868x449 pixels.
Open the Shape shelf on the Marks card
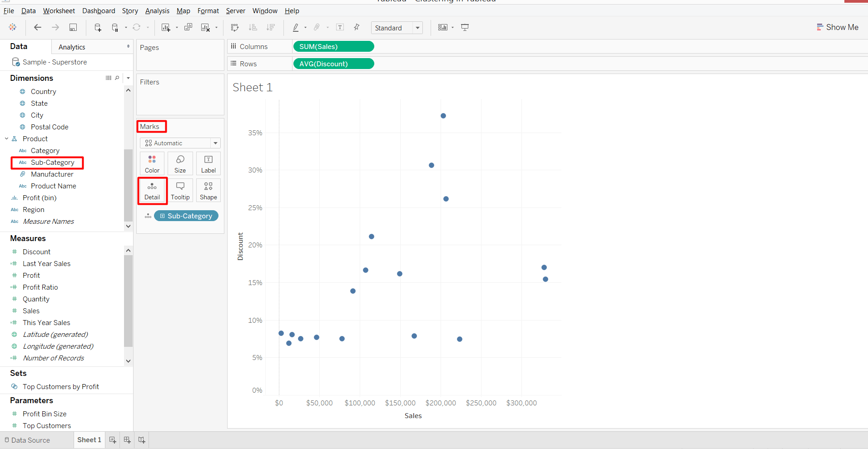pyautogui.click(x=208, y=190)
